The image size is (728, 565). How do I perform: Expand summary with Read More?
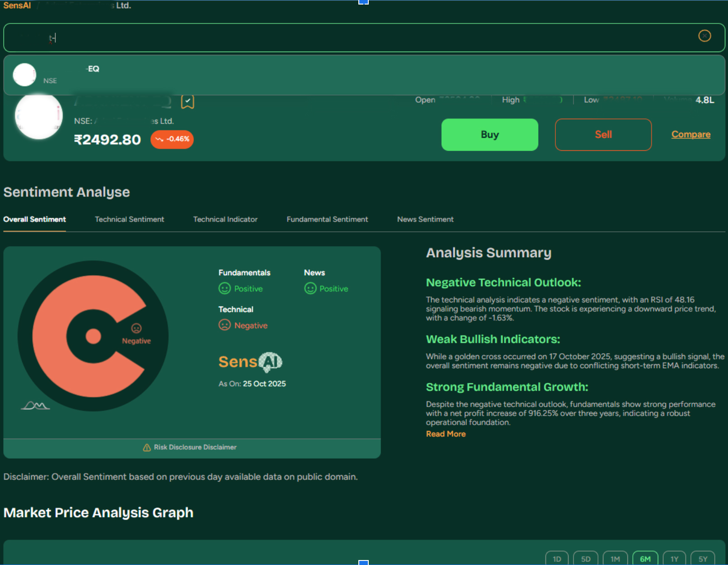pyautogui.click(x=445, y=434)
